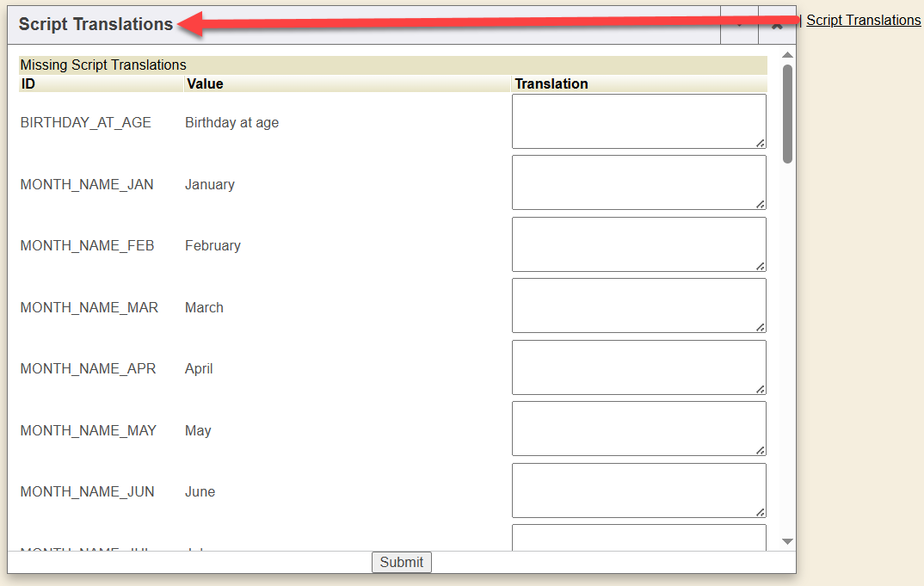Collapse the Script Translations panel with the header arrow

click(x=739, y=25)
